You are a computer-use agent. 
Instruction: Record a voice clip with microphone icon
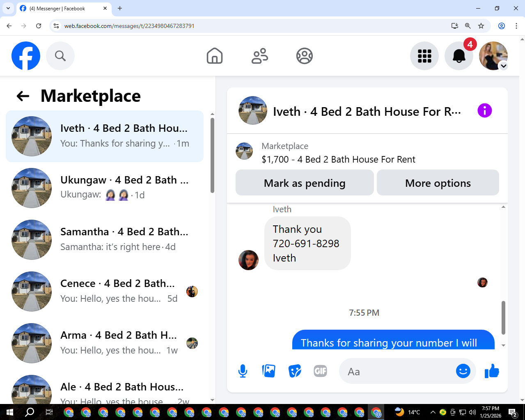click(x=243, y=371)
